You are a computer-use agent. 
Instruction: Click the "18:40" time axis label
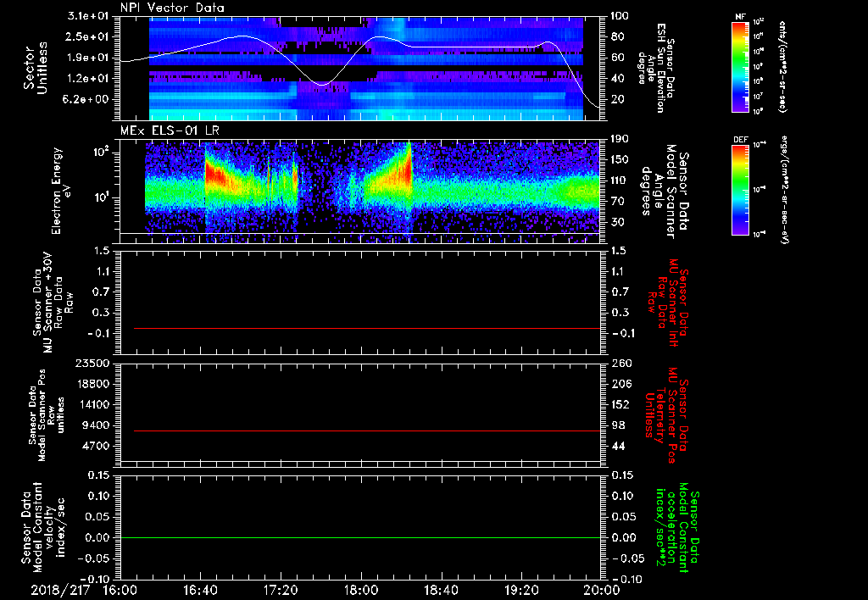(441, 590)
